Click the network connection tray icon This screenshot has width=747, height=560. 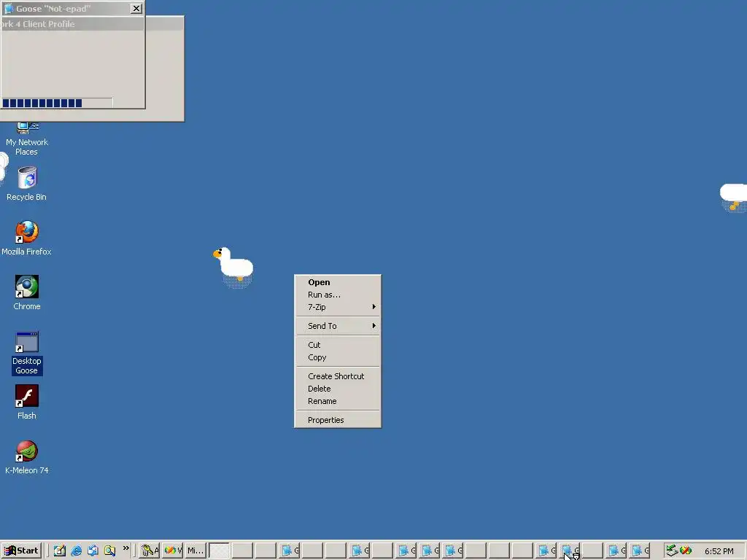tap(672, 551)
